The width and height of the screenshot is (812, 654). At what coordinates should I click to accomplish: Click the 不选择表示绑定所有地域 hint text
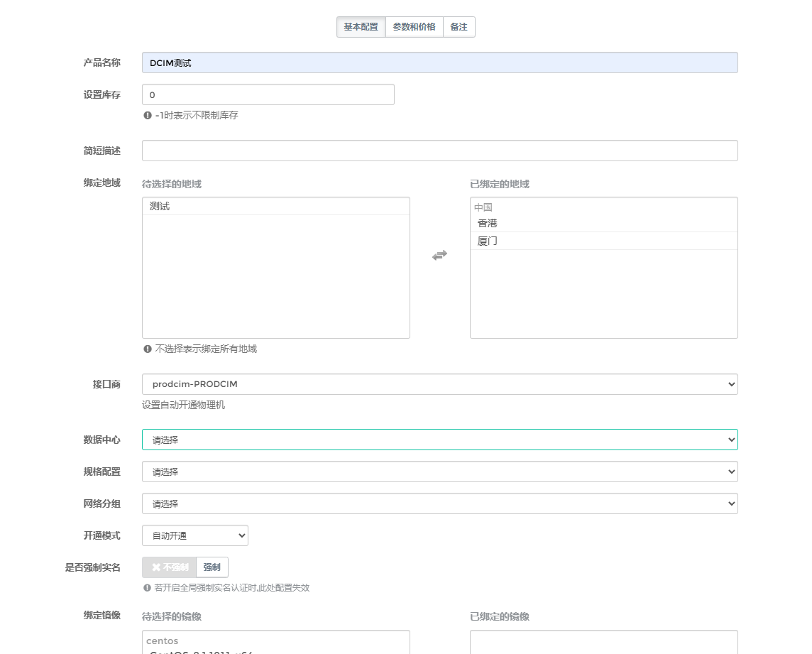(x=206, y=349)
